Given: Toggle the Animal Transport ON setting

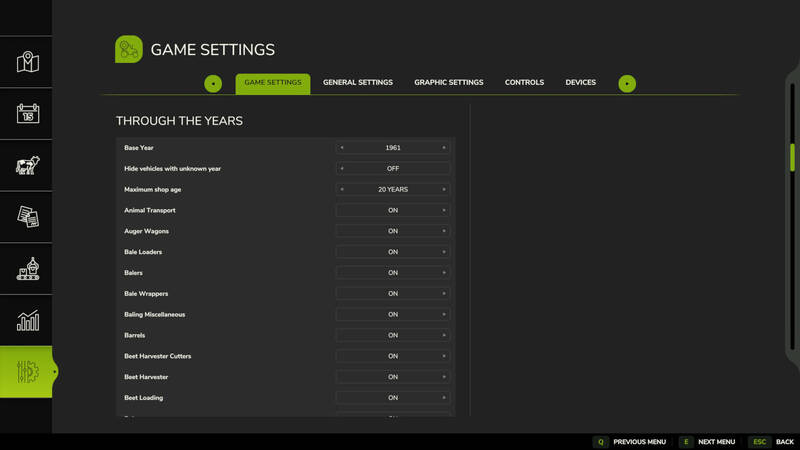Looking at the screenshot, I should [x=393, y=210].
